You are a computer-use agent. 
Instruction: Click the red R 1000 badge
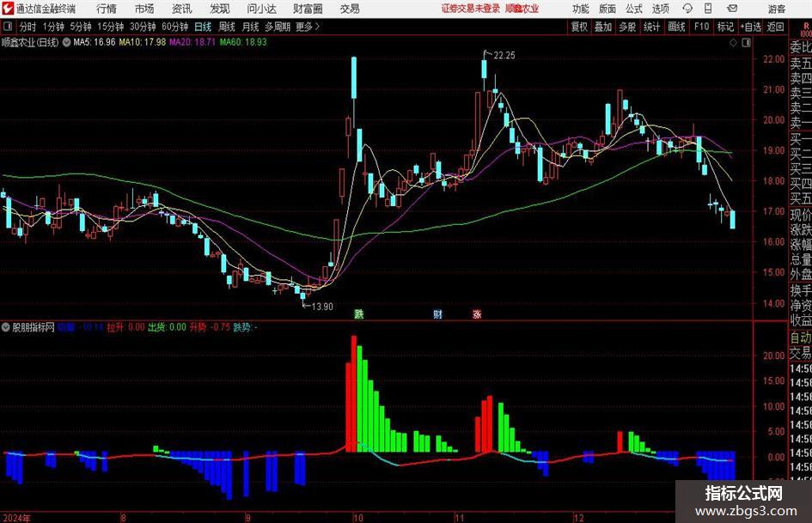tap(806, 29)
